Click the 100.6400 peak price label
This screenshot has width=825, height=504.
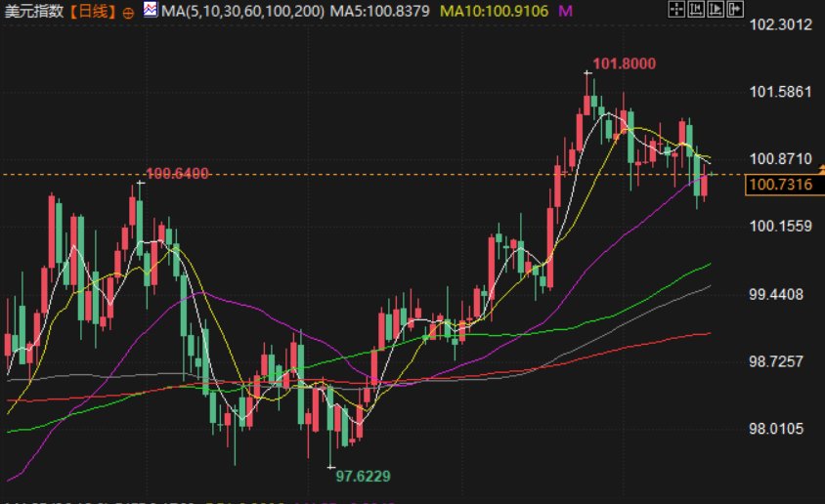177,174
